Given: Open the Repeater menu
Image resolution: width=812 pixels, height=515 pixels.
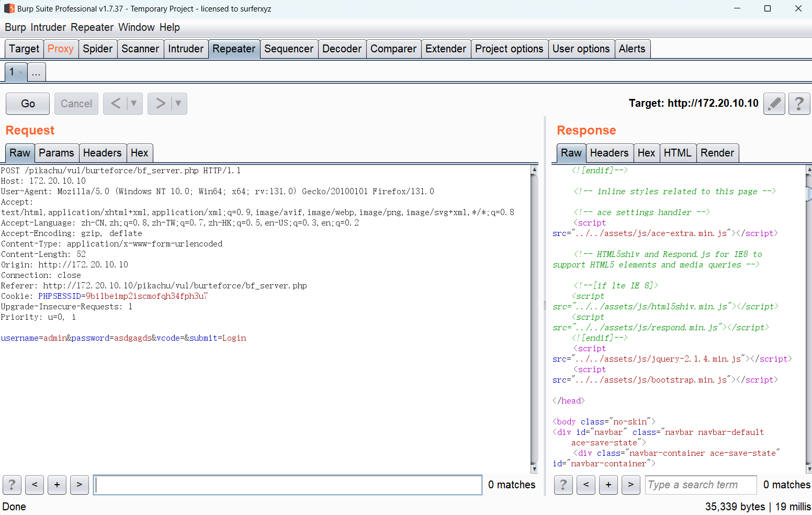Looking at the screenshot, I should pos(92,27).
